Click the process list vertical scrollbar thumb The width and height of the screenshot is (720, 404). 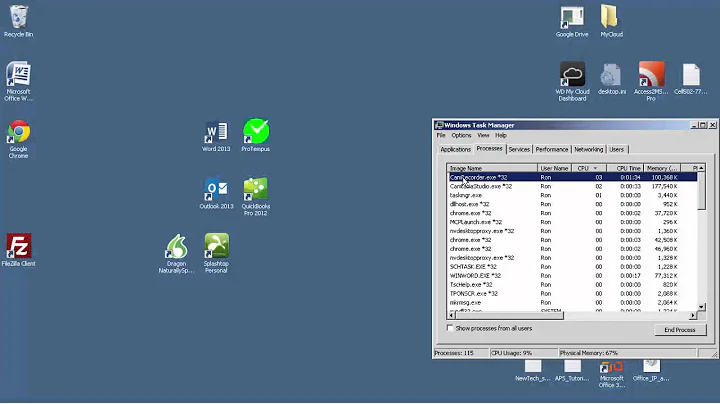701,191
